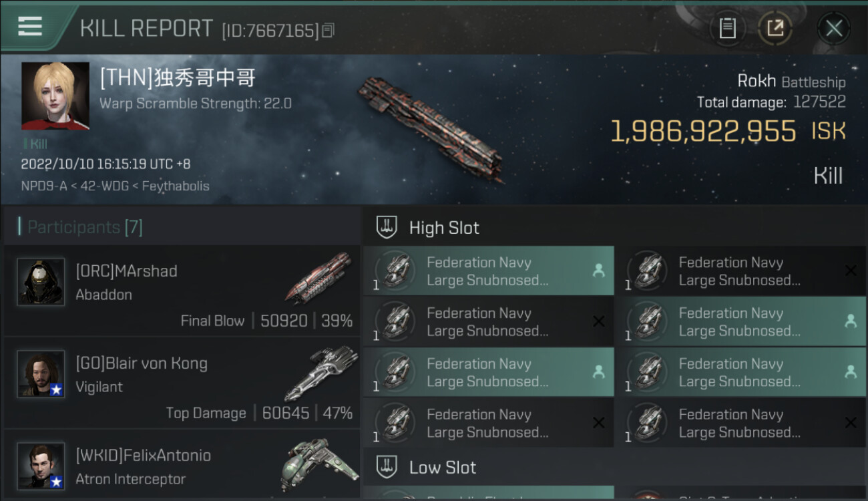The image size is (868, 501).
Task: Click the clipboard icon in the header
Action: [727, 28]
